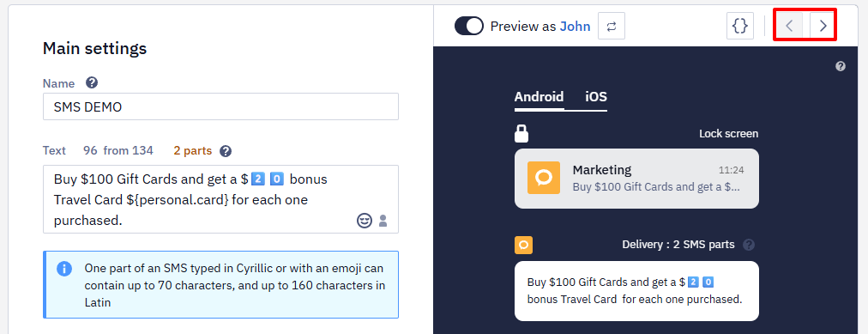Click help icon next to Delivery SMS parts
The image size is (868, 334).
click(749, 244)
